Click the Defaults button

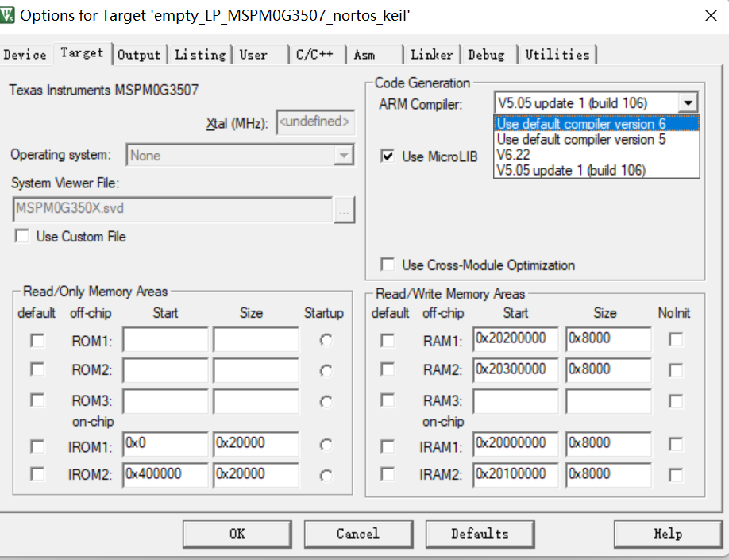tap(480, 534)
